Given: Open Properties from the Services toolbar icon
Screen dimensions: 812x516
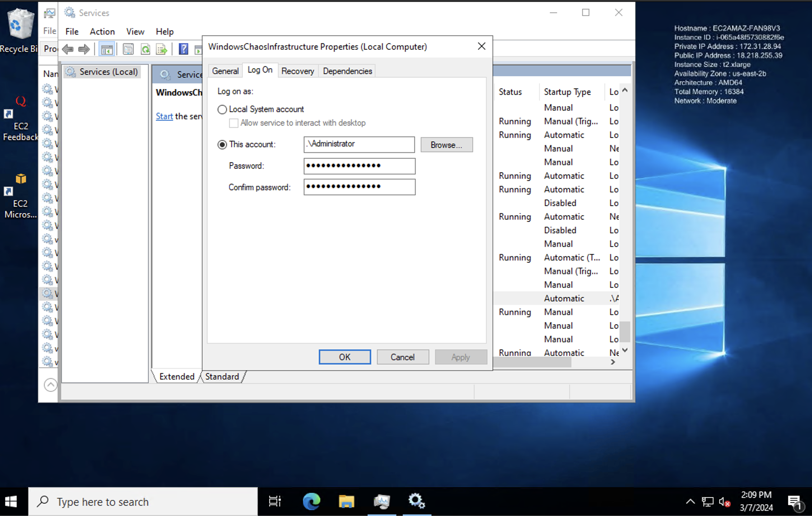Looking at the screenshot, I should click(128, 49).
